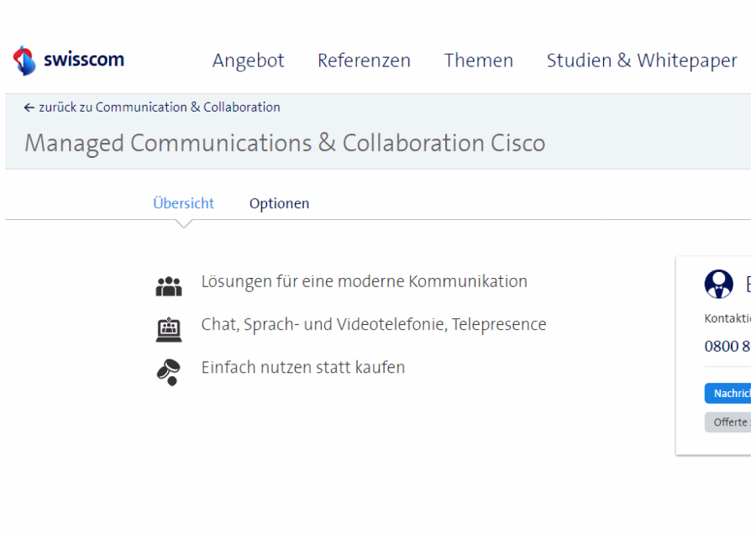
Task: Click 'Einfach nutzen statt kaufen' text
Action: click(x=302, y=367)
